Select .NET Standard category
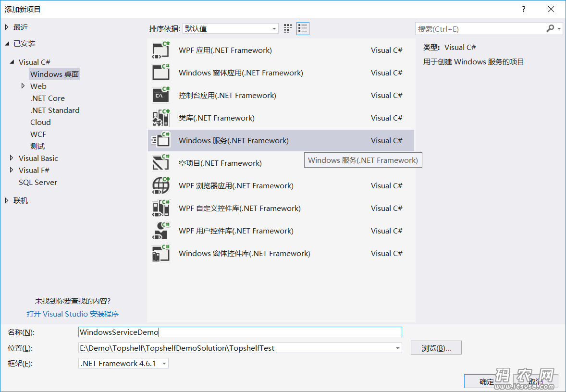The width and height of the screenshot is (566, 392). click(x=55, y=110)
